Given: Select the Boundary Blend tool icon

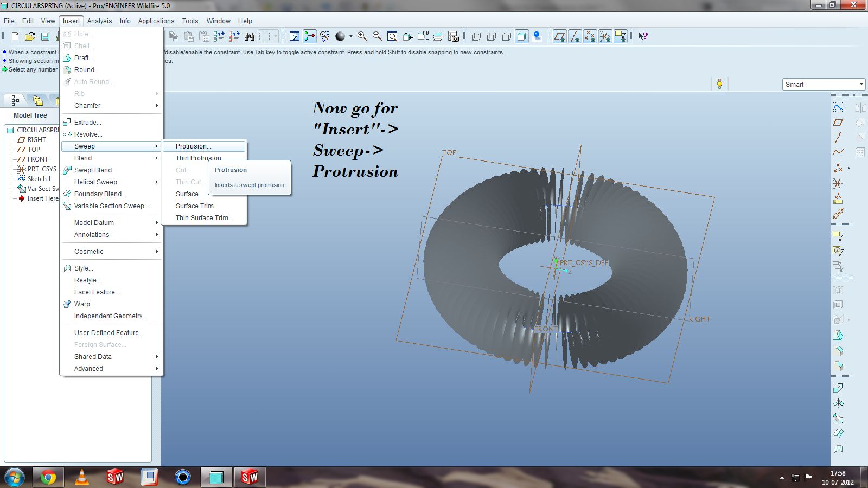Looking at the screenshot, I should tap(838, 433).
